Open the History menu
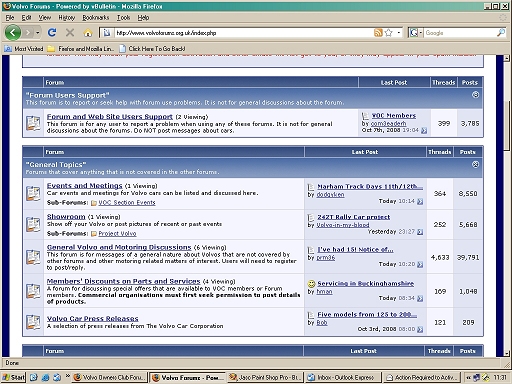 67,18
